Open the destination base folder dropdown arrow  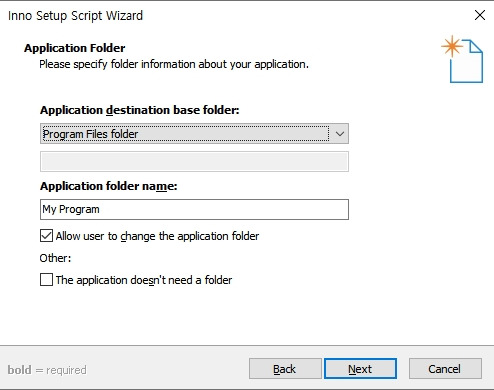point(340,134)
